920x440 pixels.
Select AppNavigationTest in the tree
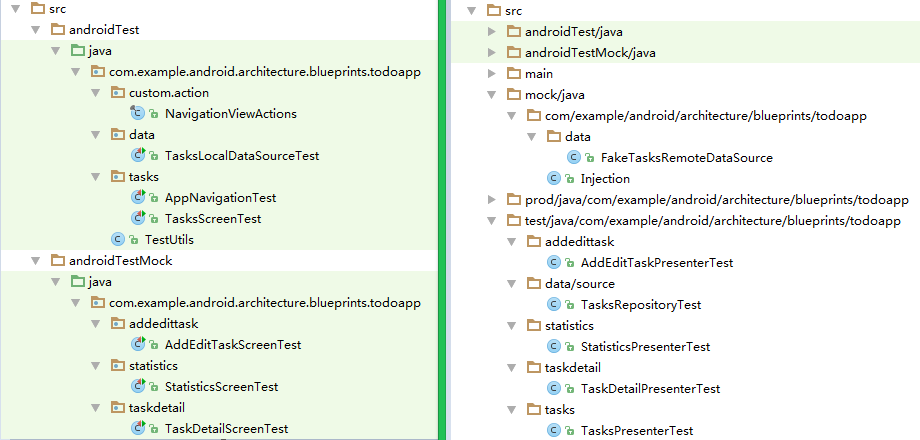pyautogui.click(x=220, y=198)
